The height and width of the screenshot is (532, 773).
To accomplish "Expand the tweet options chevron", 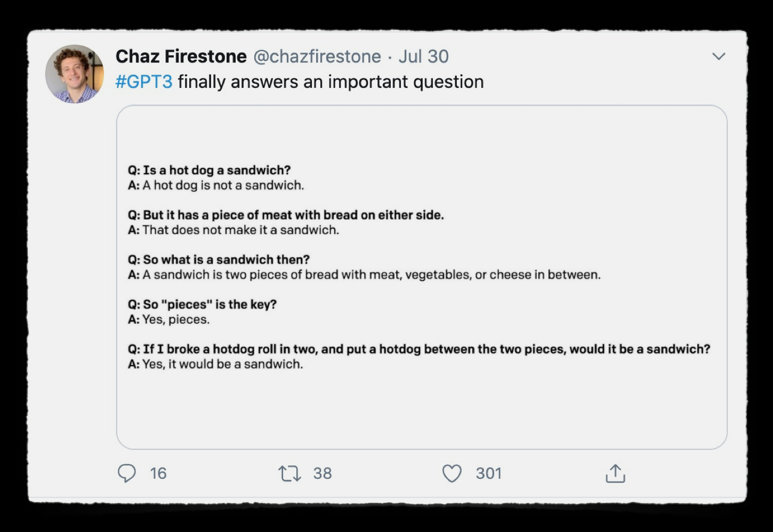I will (719, 57).
